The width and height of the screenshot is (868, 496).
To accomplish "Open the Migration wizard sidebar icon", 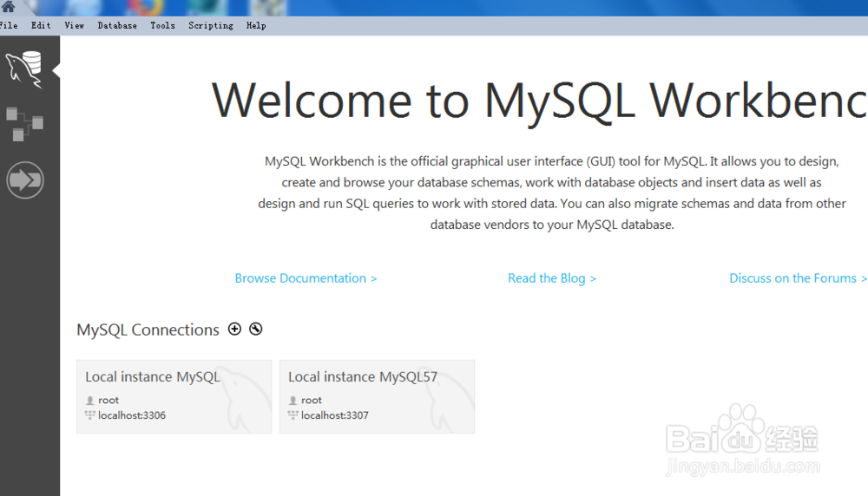I will click(x=25, y=179).
